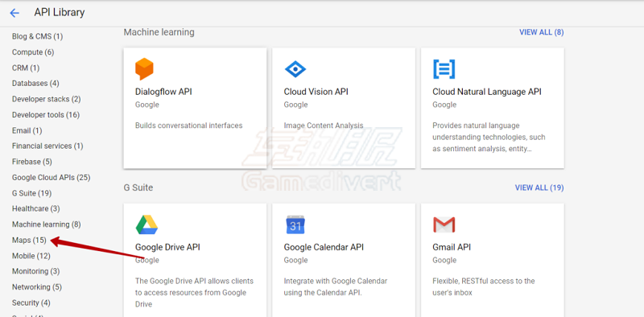Image resolution: width=644 pixels, height=317 pixels.
Task: Select Email (1) category
Action: tap(27, 130)
